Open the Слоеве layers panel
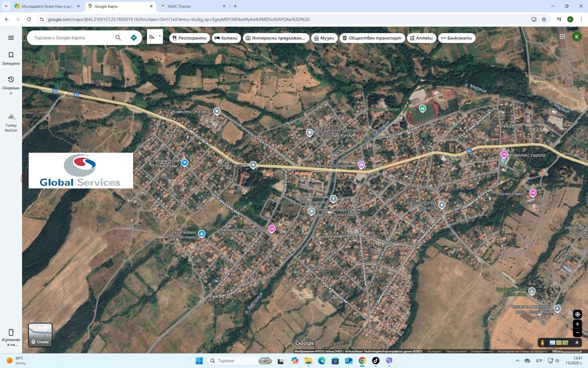This screenshot has height=368, width=588. [x=40, y=335]
